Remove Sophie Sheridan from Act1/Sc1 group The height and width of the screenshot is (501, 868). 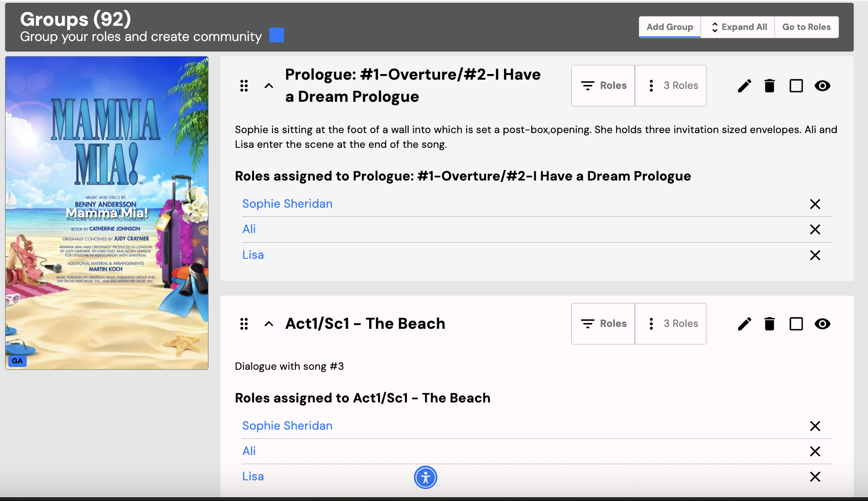click(815, 426)
